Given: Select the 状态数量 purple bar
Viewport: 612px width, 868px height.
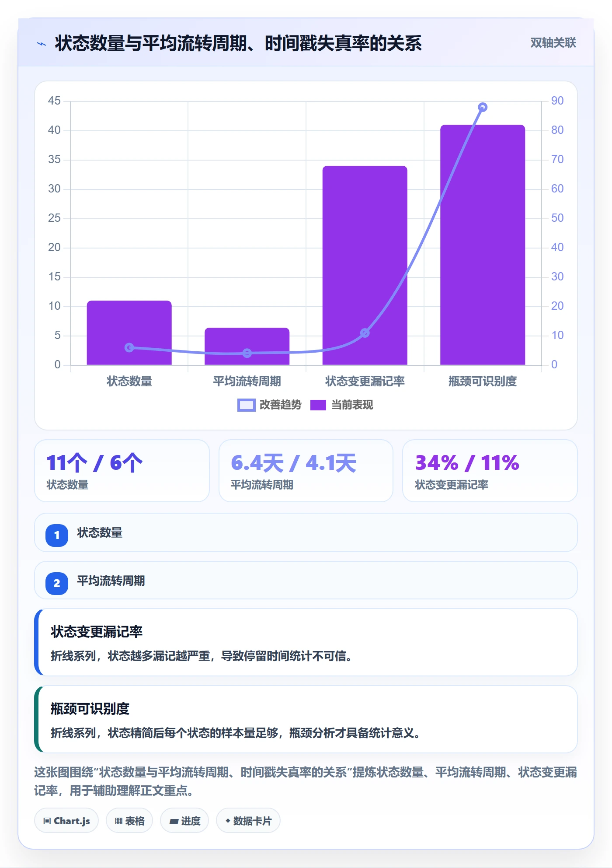Looking at the screenshot, I should coord(129,332).
